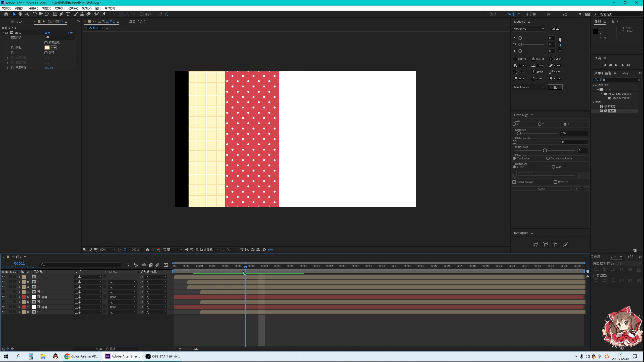644x362 pixels.
Task: Open the 动画(A) menu
Action: [73, 8]
